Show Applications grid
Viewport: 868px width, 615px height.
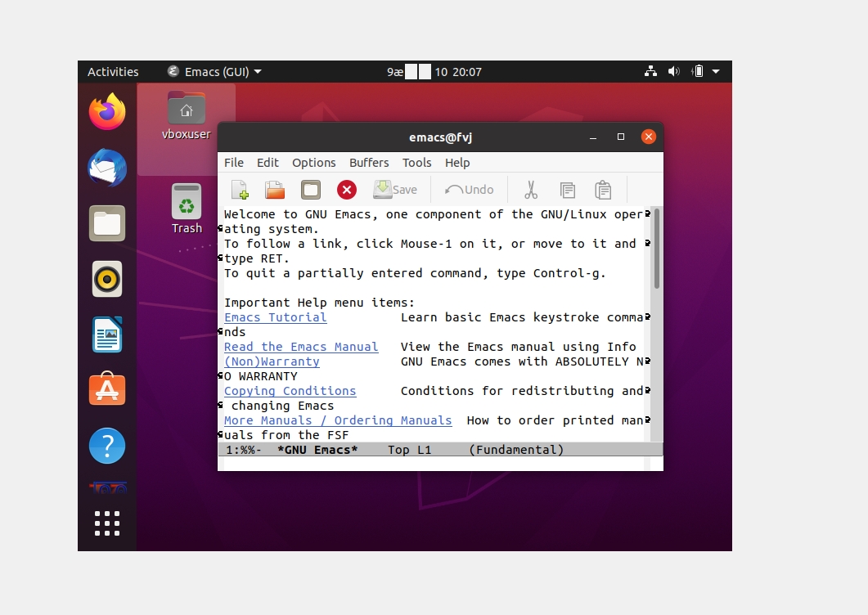coord(107,523)
